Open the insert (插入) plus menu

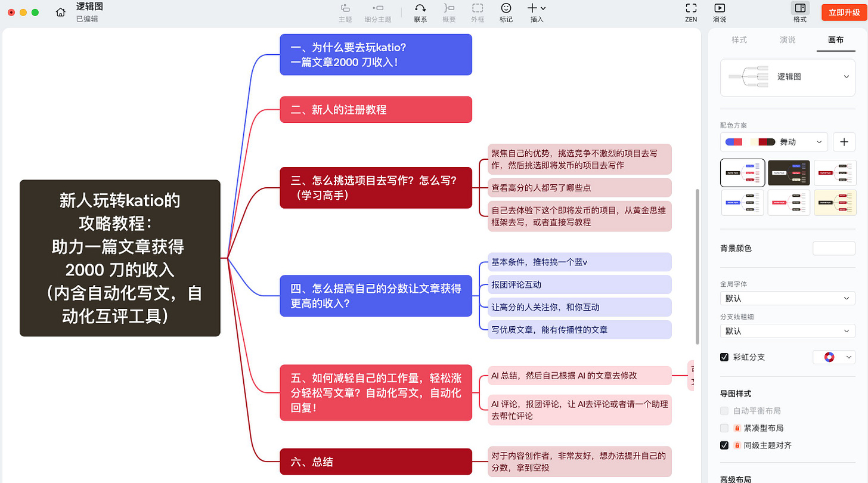537,13
